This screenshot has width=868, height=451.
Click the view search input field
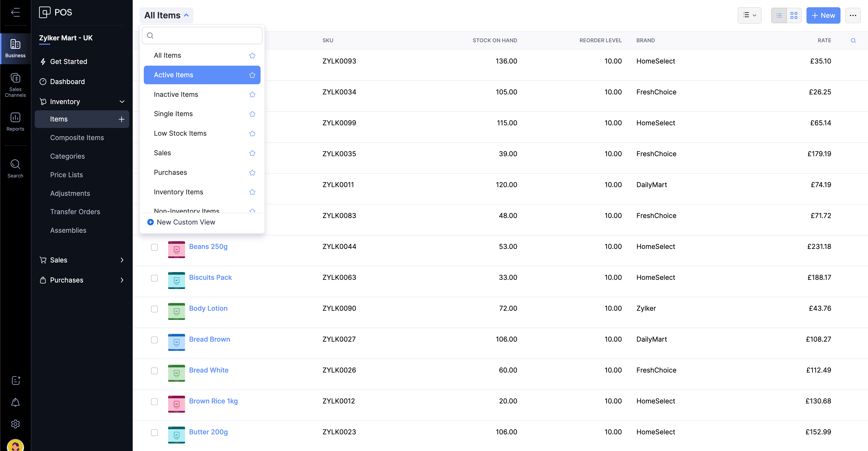(x=202, y=35)
